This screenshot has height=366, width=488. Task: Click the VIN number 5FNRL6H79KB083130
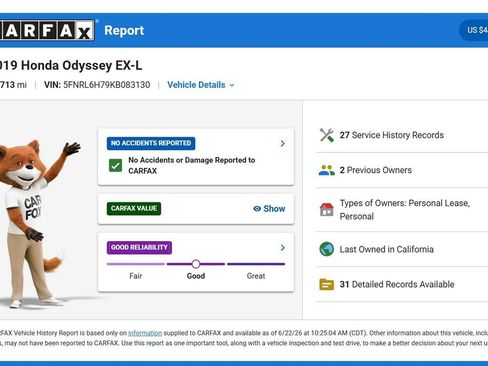[x=107, y=85]
